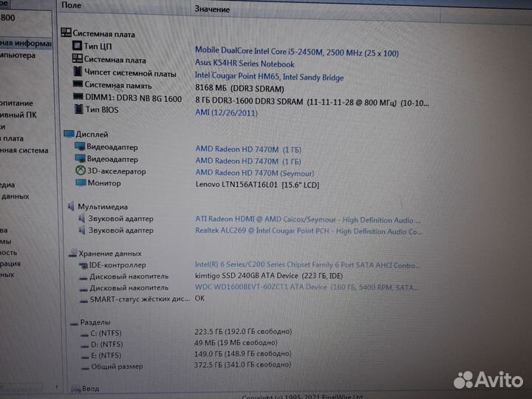Select the 223.5 ГБ (192.0 ГБ свободно) value
The image size is (532, 399).
pos(243,332)
